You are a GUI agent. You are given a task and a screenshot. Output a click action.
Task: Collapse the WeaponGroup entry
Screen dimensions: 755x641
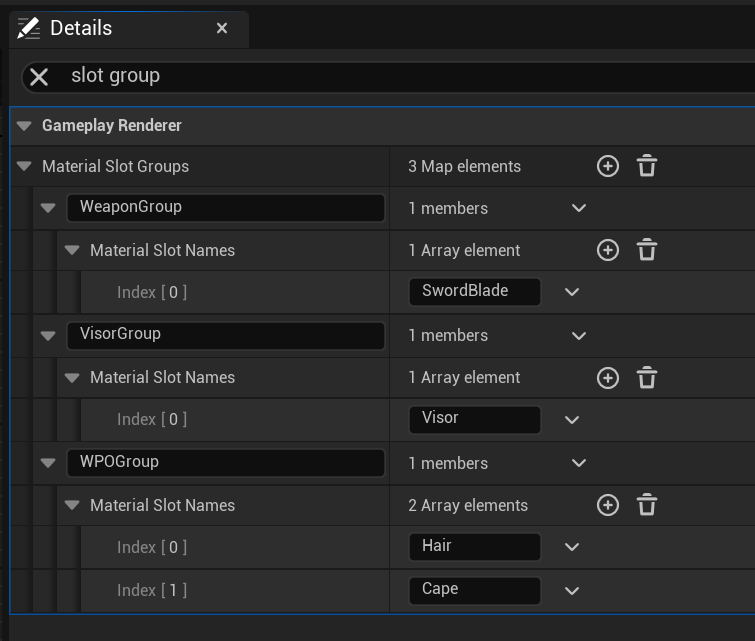click(x=48, y=208)
